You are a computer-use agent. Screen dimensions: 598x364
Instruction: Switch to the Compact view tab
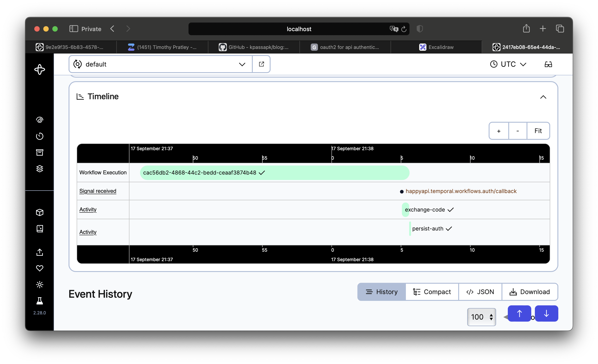(432, 291)
